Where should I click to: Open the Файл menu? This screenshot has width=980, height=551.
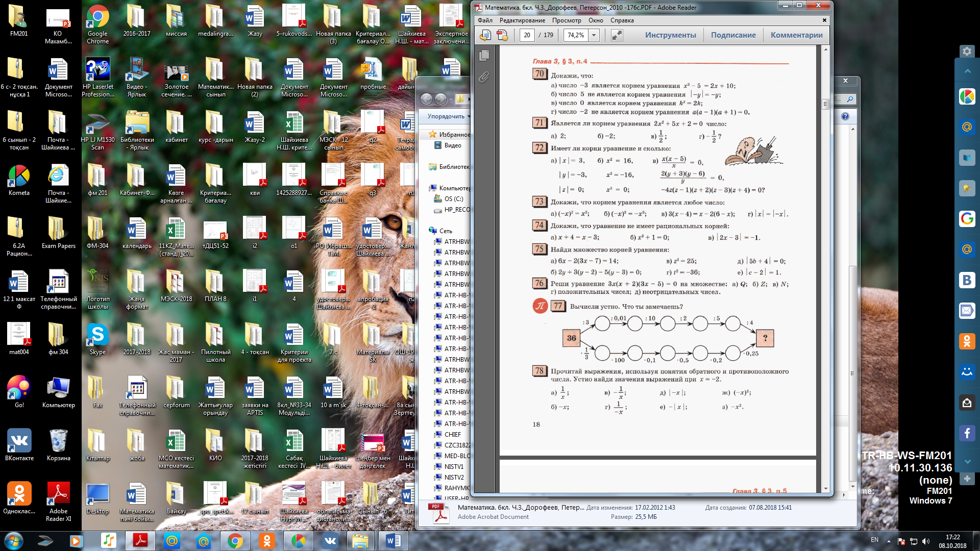[x=485, y=20]
